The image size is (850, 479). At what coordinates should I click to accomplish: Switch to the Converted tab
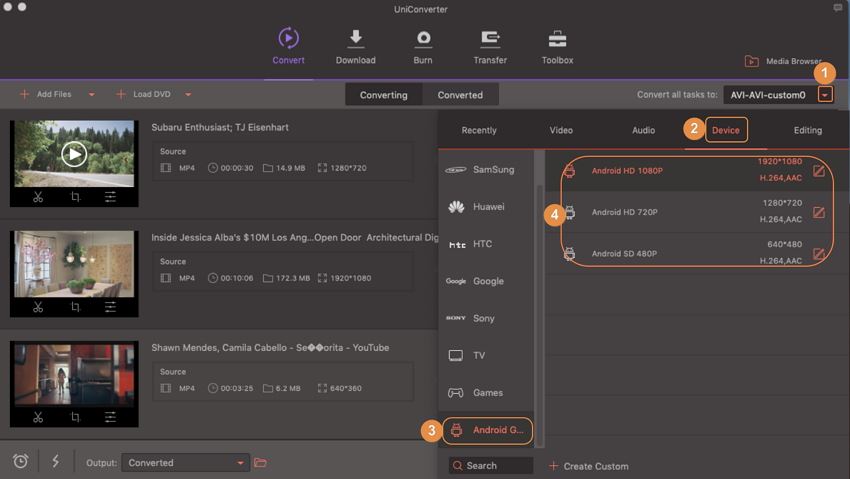click(x=460, y=95)
